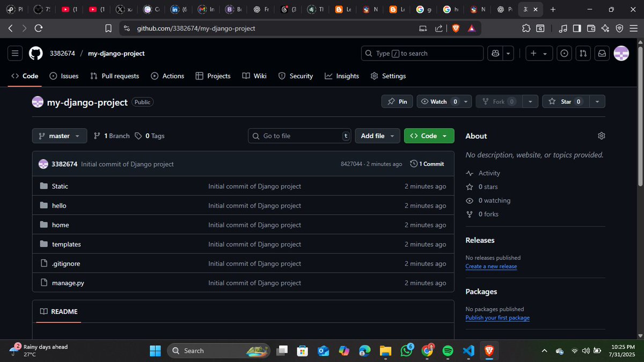Open Spotify from the taskbar

(x=448, y=351)
